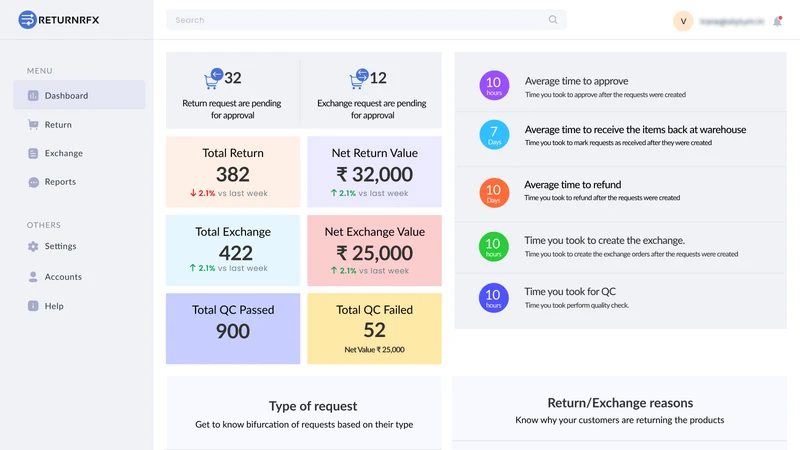Click the user avatar with letter V
This screenshot has height=450, width=800.
click(683, 21)
